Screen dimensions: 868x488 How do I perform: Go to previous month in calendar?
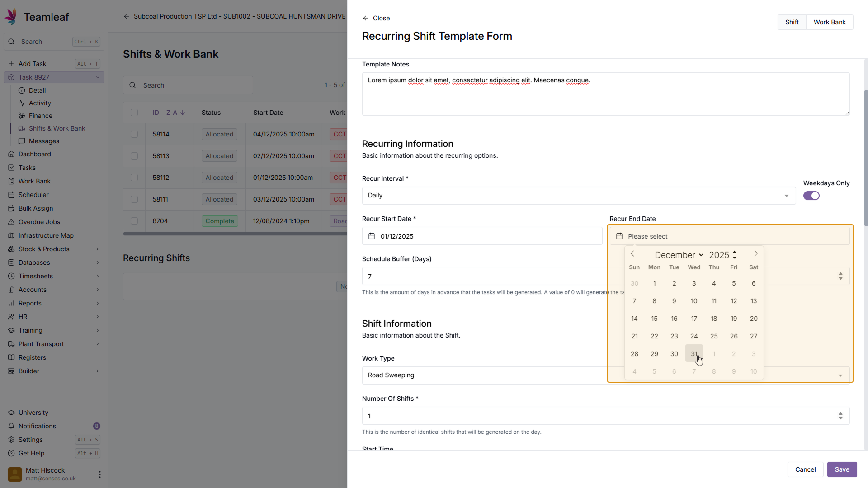click(x=632, y=254)
